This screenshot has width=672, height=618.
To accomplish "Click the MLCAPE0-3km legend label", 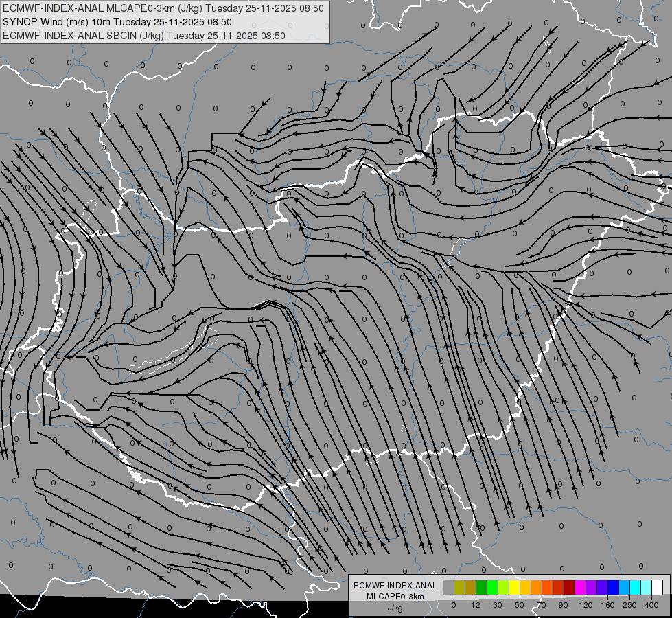I will click(x=395, y=597).
